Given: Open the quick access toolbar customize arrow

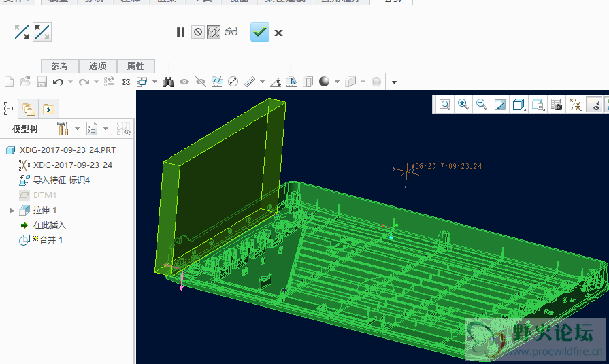Looking at the screenshot, I should tap(394, 82).
